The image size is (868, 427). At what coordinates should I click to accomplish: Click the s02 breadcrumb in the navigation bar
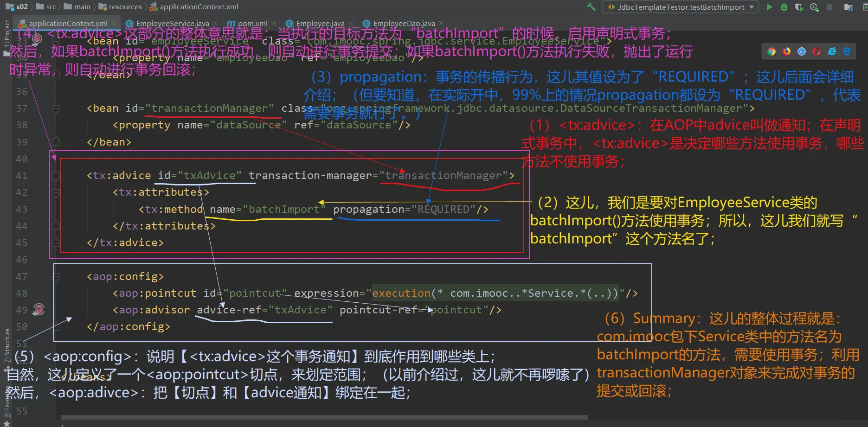tap(17, 7)
